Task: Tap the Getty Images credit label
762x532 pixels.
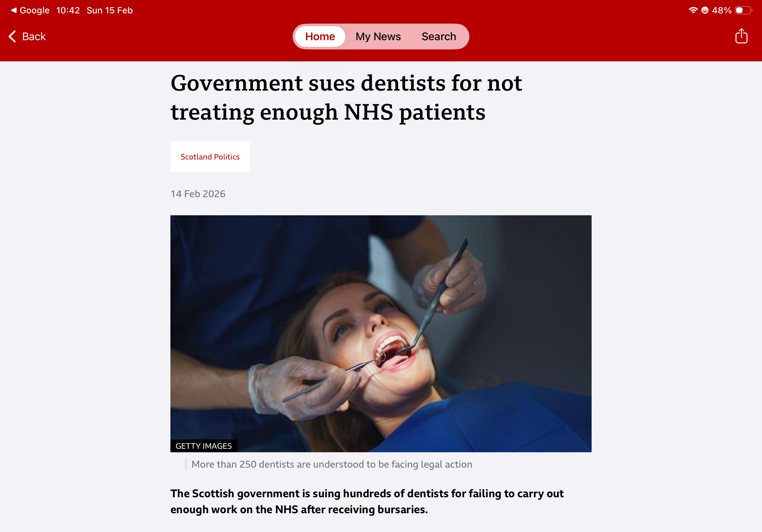Action: [x=204, y=446]
